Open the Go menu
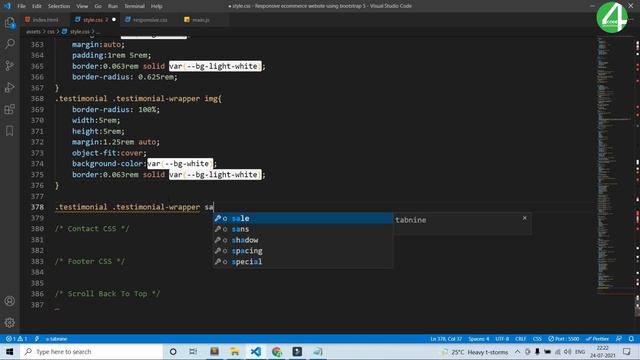This screenshot has height=360, width=640. pos(98,6)
